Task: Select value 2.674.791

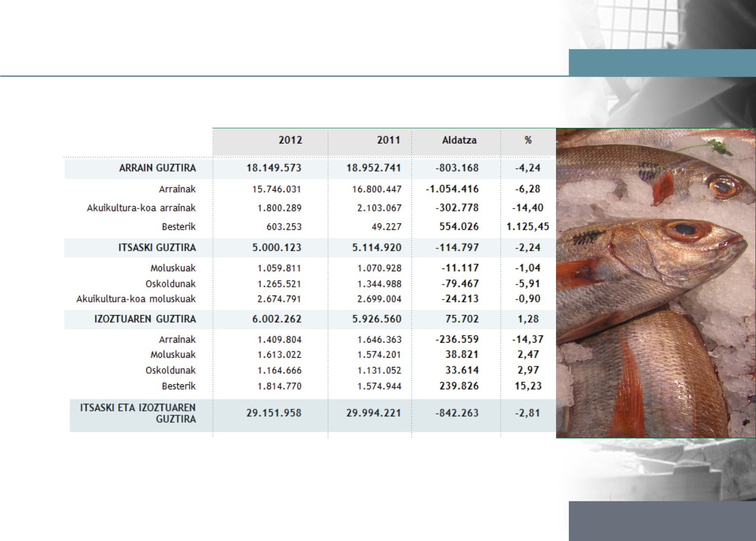Action: click(x=279, y=299)
